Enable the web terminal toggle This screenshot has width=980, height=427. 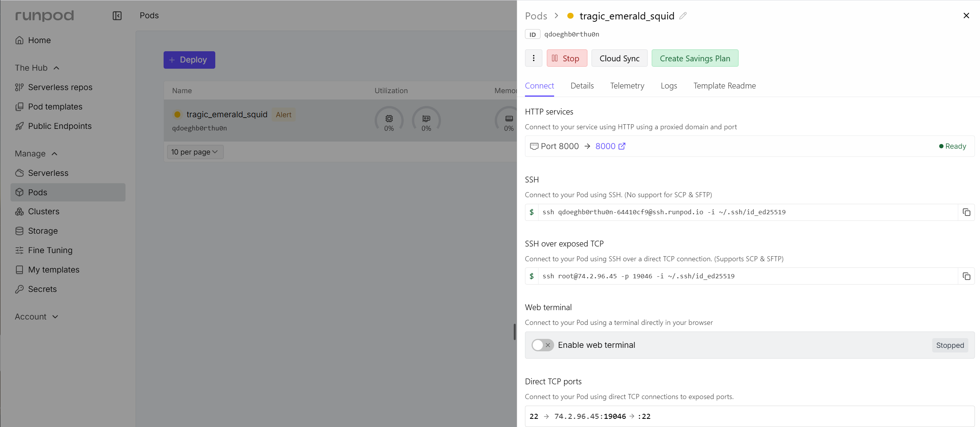point(542,345)
